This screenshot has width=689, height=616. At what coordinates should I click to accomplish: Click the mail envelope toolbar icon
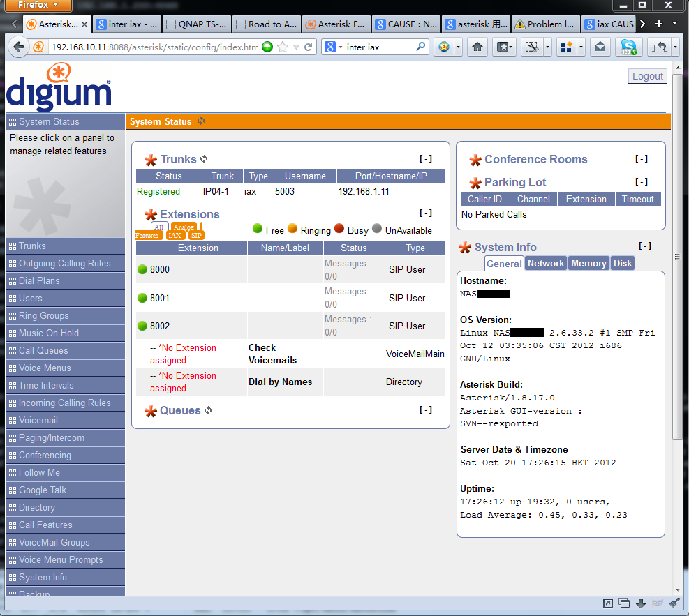coord(600,47)
